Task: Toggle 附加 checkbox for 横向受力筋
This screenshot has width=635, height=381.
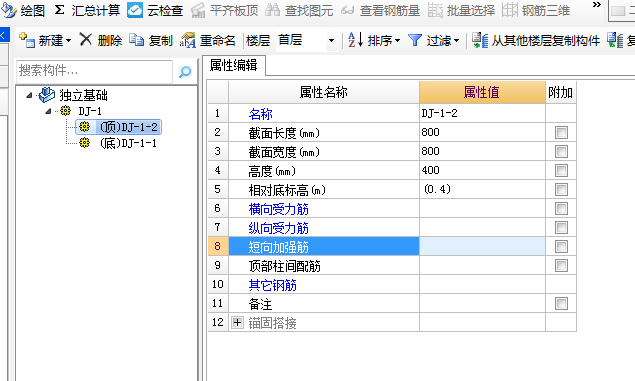Action: (x=561, y=209)
